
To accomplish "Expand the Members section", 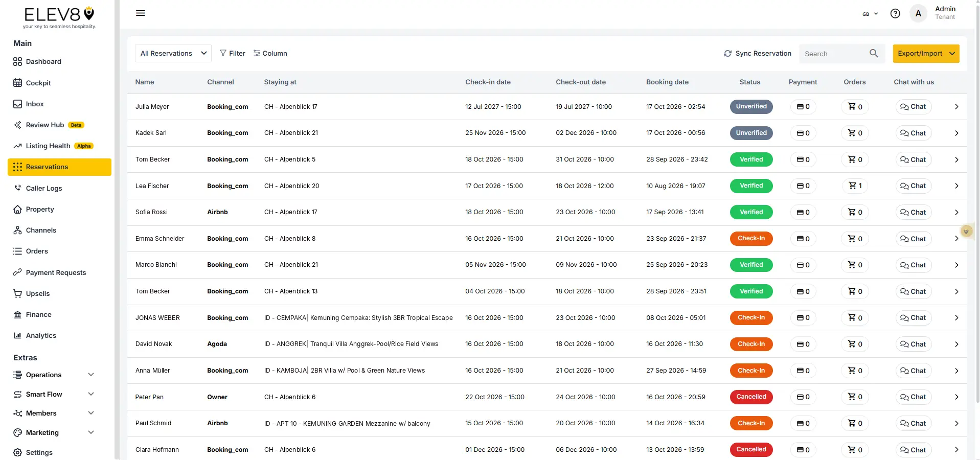I will 54,413.
